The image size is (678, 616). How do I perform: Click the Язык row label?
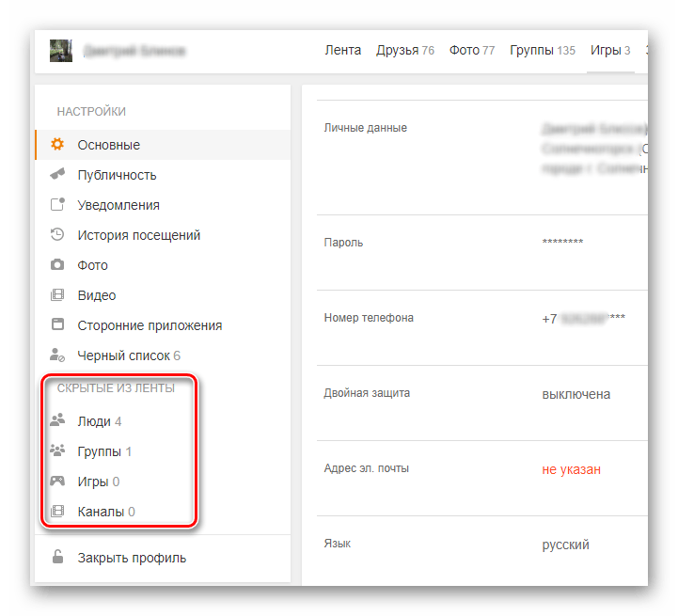pyautogui.click(x=338, y=544)
